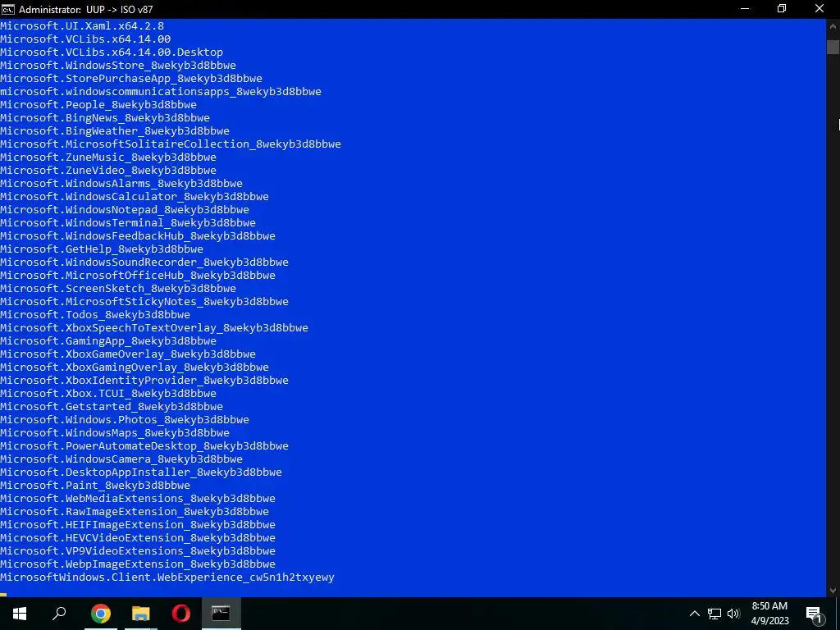
Task: Click the Microsoft.XboxGamingOverlay line
Action: 135,367
